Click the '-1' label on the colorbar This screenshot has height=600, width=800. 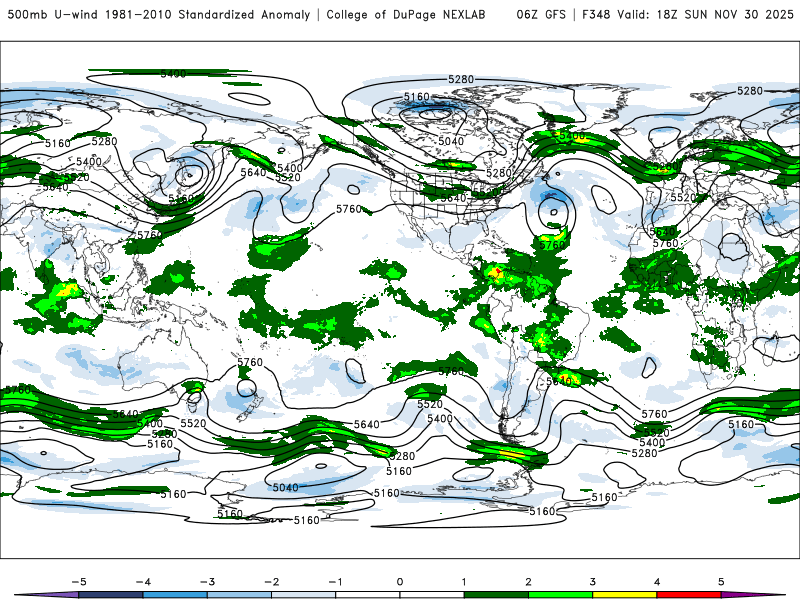[335, 582]
